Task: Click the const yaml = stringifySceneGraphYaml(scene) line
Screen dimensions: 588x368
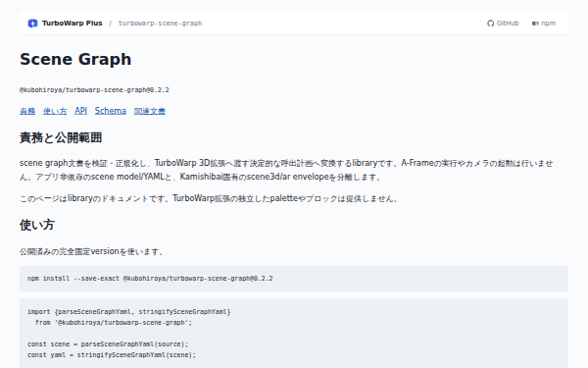Action: tap(112, 355)
